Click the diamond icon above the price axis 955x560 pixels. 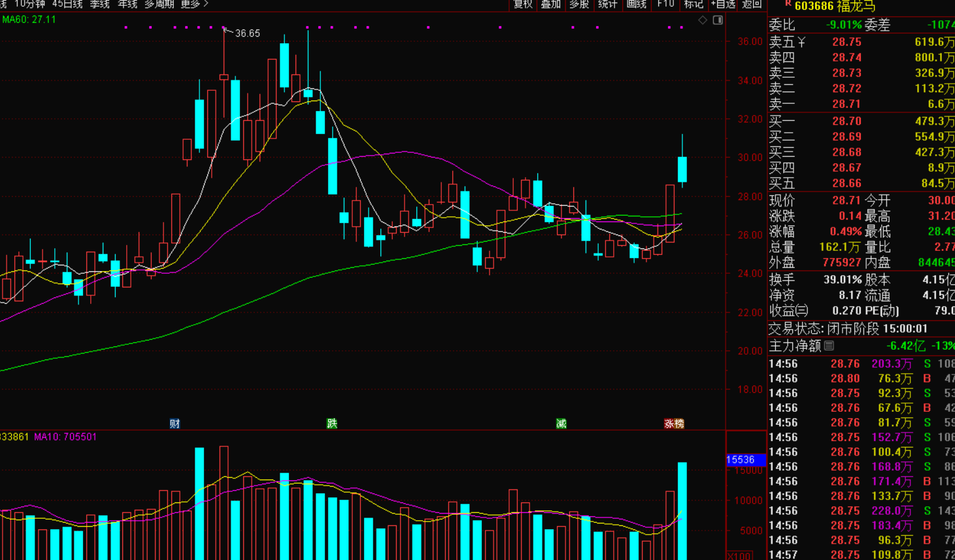[703, 20]
